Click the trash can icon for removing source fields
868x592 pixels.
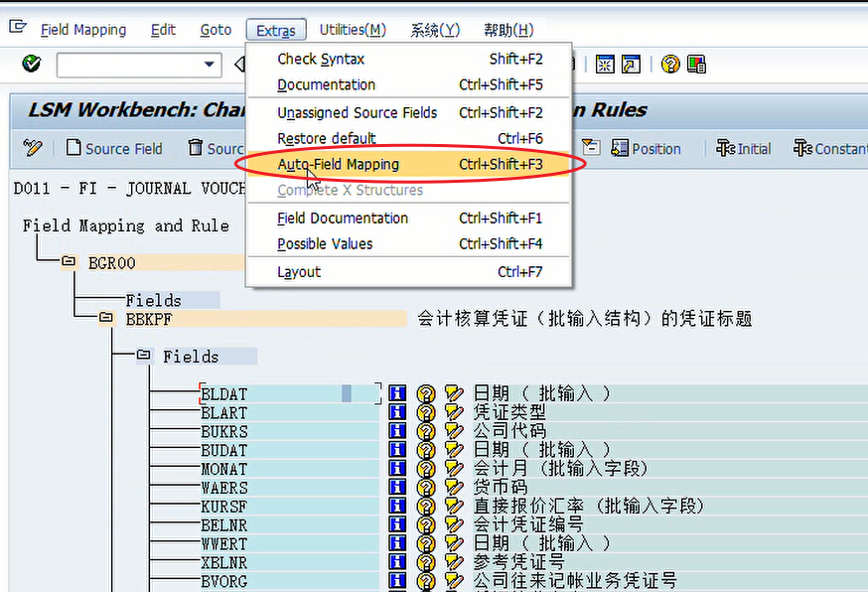pos(195,147)
